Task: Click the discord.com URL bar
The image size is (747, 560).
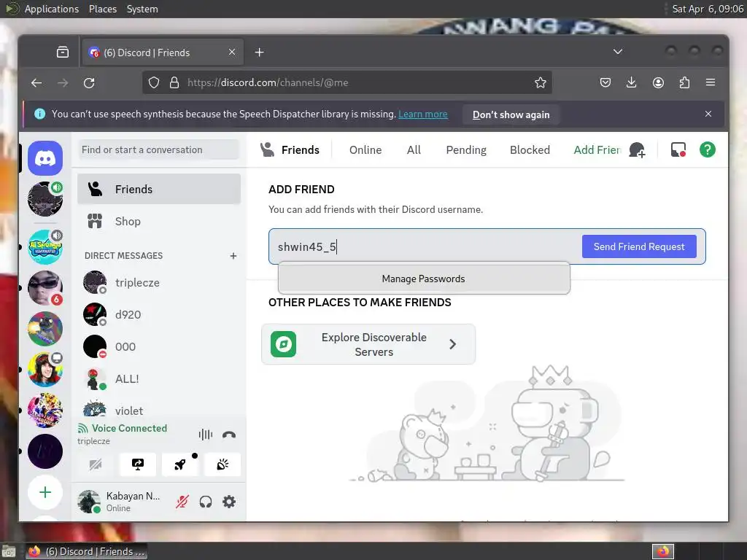Action: click(347, 83)
